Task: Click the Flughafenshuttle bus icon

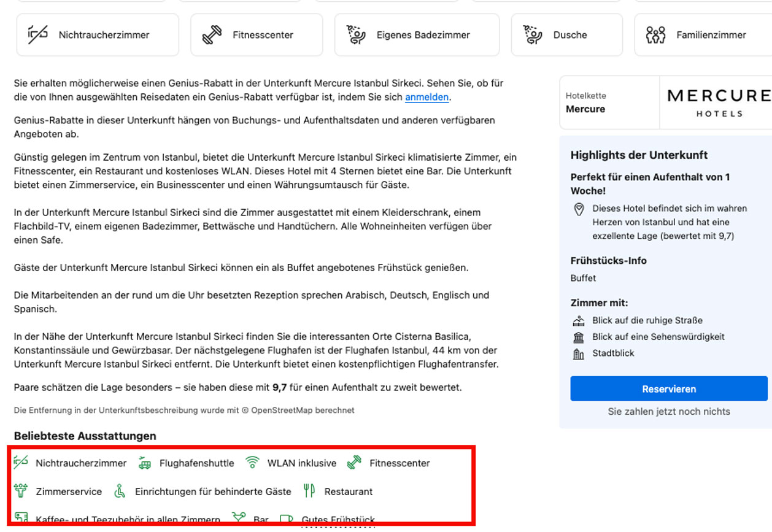Action: pyautogui.click(x=145, y=463)
